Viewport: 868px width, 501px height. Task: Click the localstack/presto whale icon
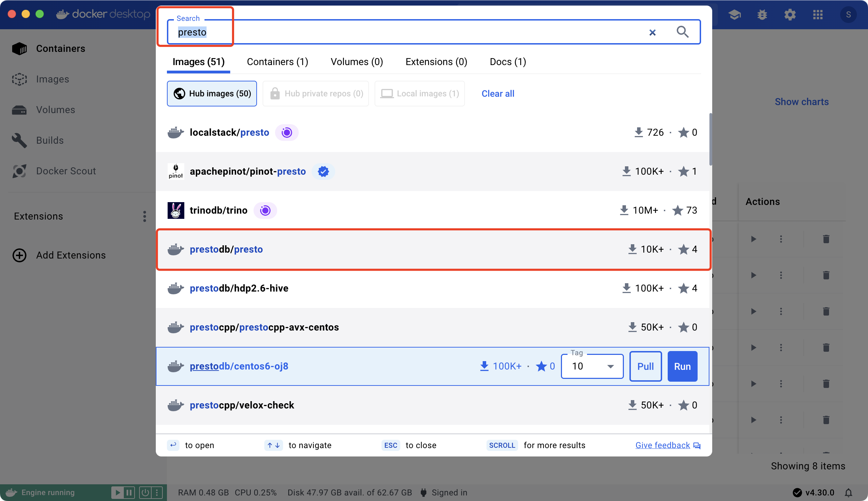(176, 133)
